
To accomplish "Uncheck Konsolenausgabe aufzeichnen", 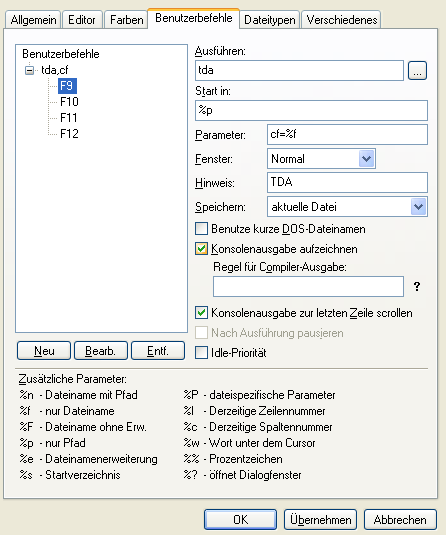I will coord(201,249).
